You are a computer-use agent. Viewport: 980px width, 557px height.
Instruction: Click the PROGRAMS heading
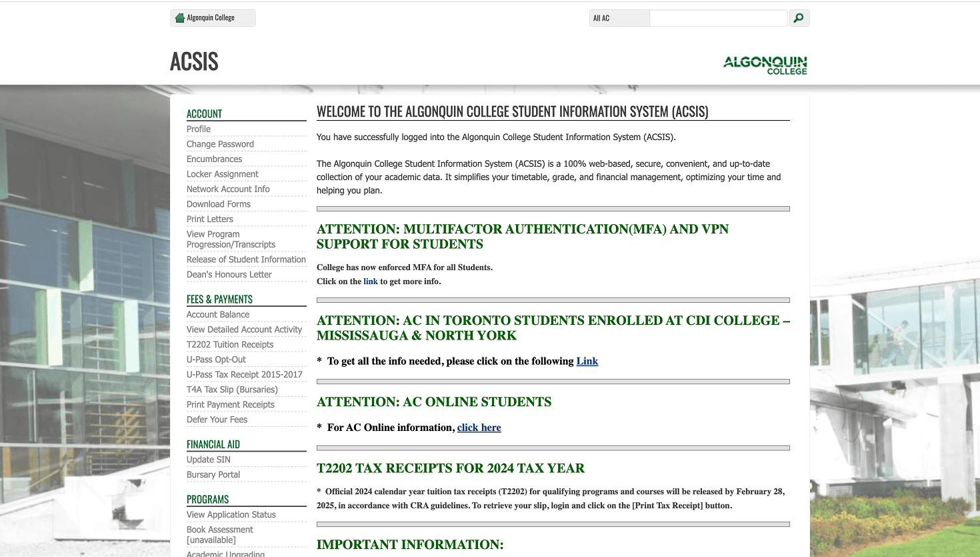tap(207, 499)
